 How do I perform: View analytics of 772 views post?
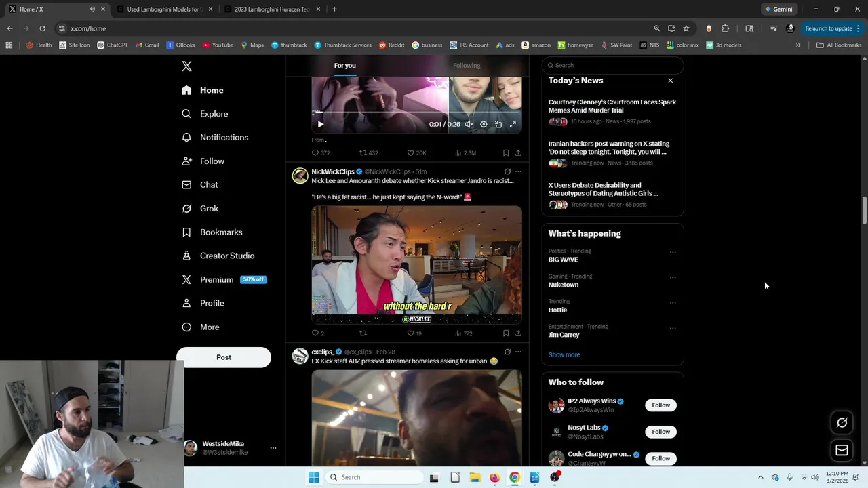[463, 333]
